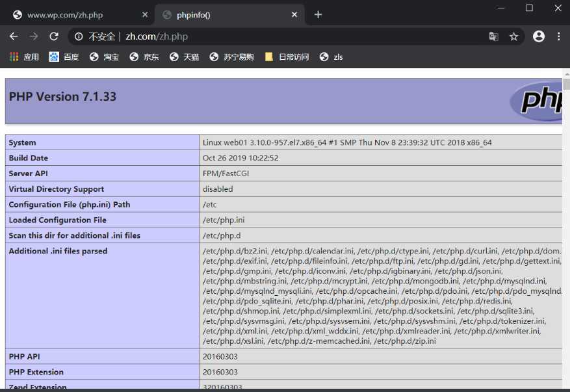Click the site security info icon
The image size is (570, 392).
point(79,36)
